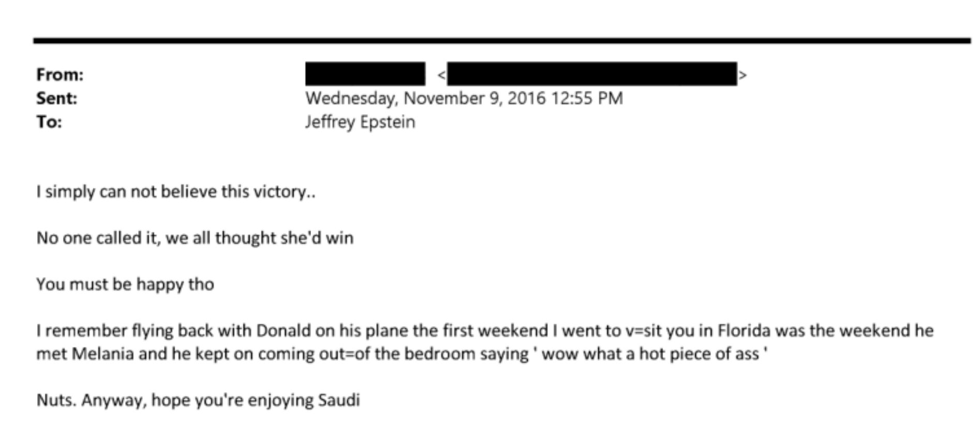Image resolution: width=980 pixels, height=423 pixels.
Task: Click the word Wednesday in the sent date
Action: point(351,98)
